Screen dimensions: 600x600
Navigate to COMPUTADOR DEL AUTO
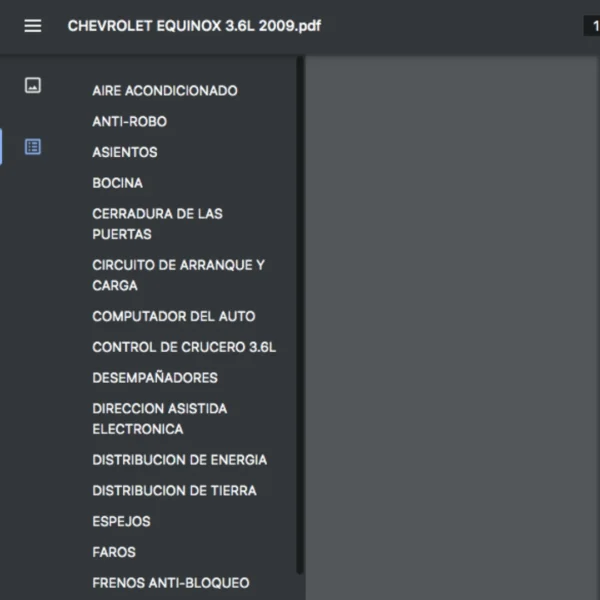pos(174,317)
